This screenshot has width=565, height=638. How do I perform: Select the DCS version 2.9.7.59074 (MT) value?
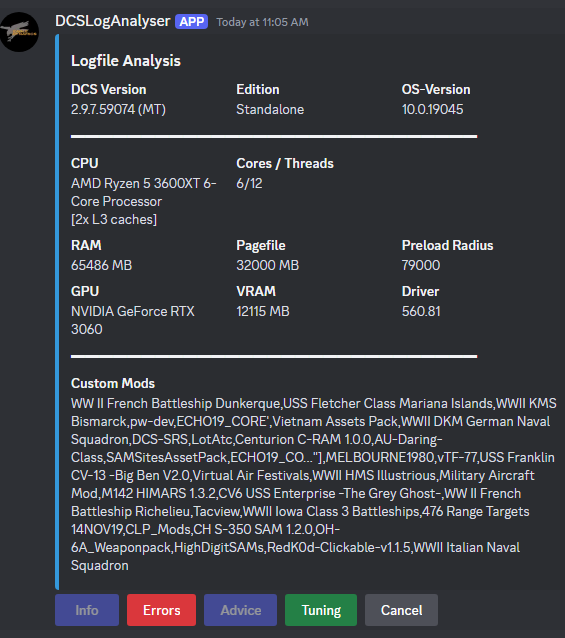point(118,109)
